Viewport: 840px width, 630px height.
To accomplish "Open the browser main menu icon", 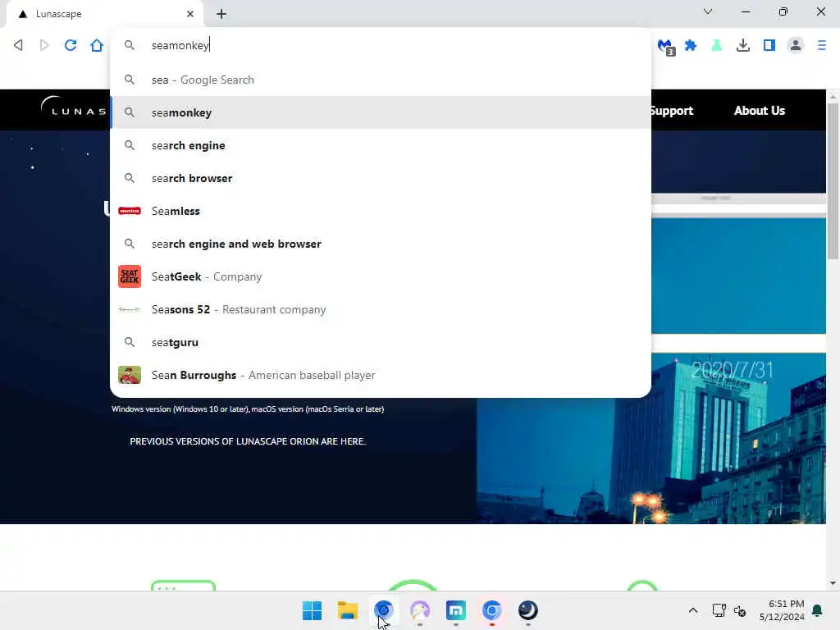I will tap(821, 46).
